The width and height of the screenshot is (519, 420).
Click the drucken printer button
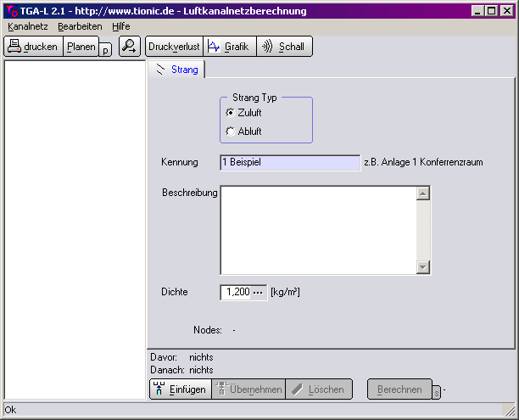(33, 47)
